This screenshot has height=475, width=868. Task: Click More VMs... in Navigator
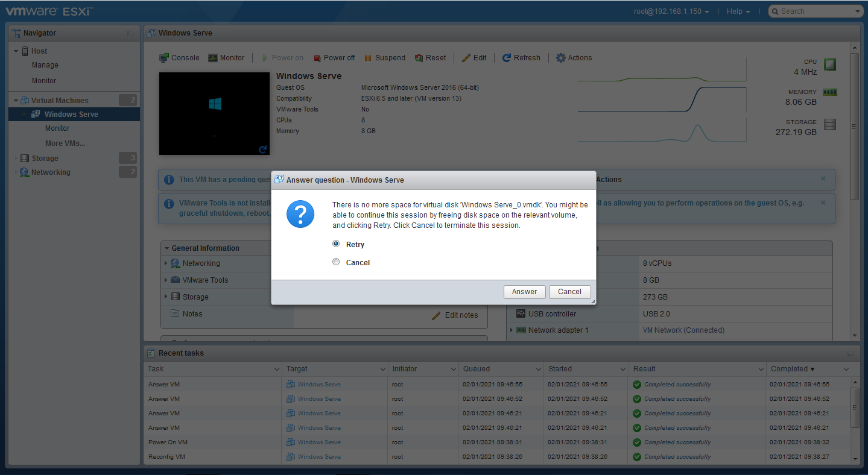pos(65,143)
